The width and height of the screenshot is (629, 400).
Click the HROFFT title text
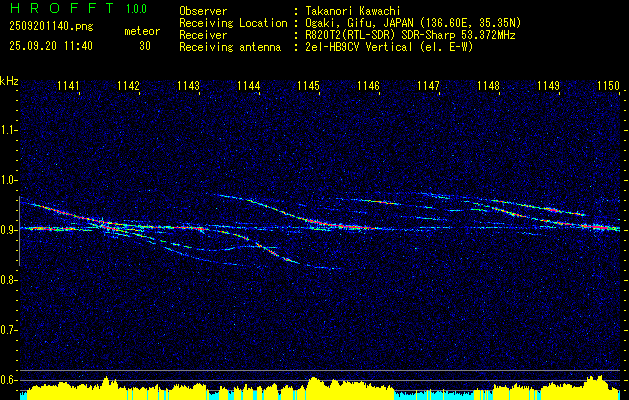62,8
